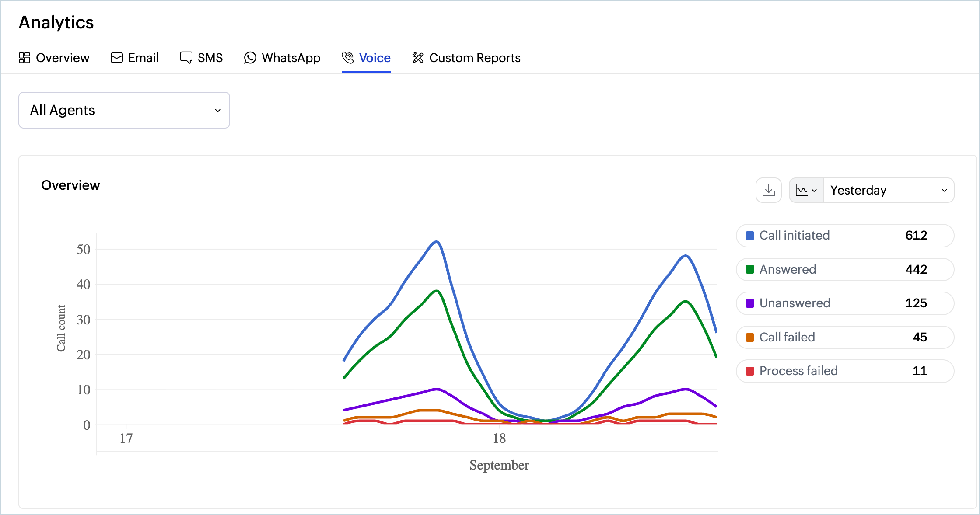
Task: Click the red Process failed swatch
Action: pos(750,371)
